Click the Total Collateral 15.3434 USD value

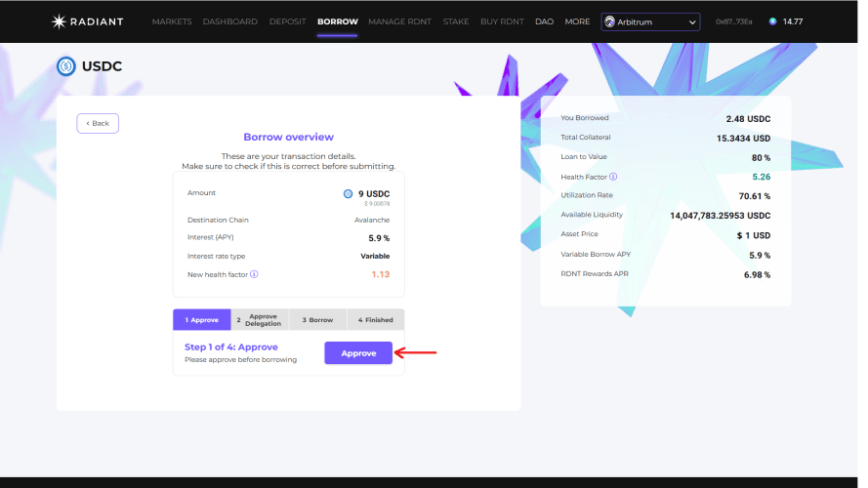pyautogui.click(x=743, y=139)
